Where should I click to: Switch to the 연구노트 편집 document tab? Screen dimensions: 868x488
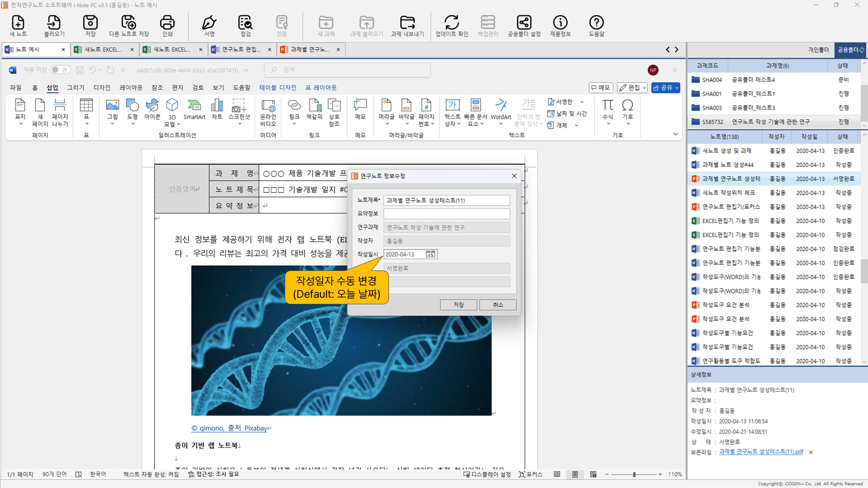(241, 49)
